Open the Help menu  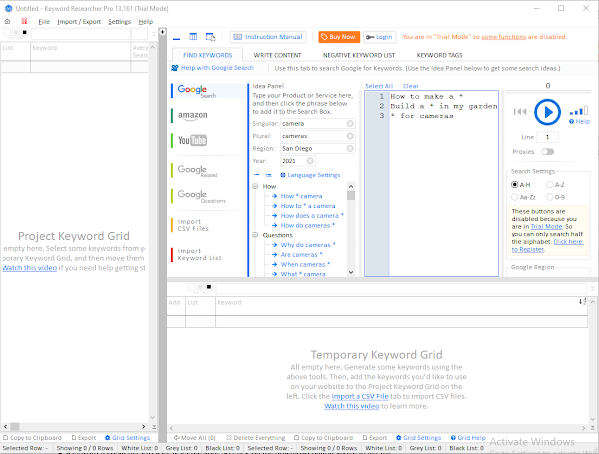146,22
